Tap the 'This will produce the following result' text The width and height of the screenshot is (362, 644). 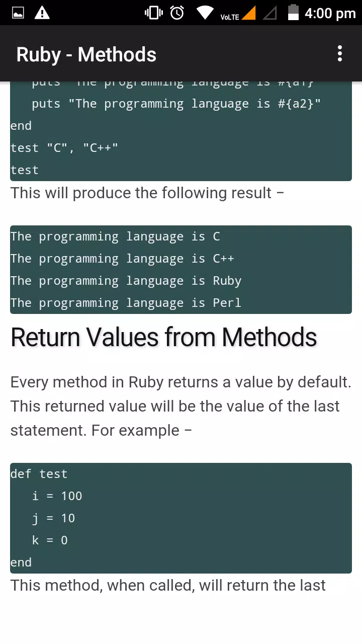[x=147, y=193]
